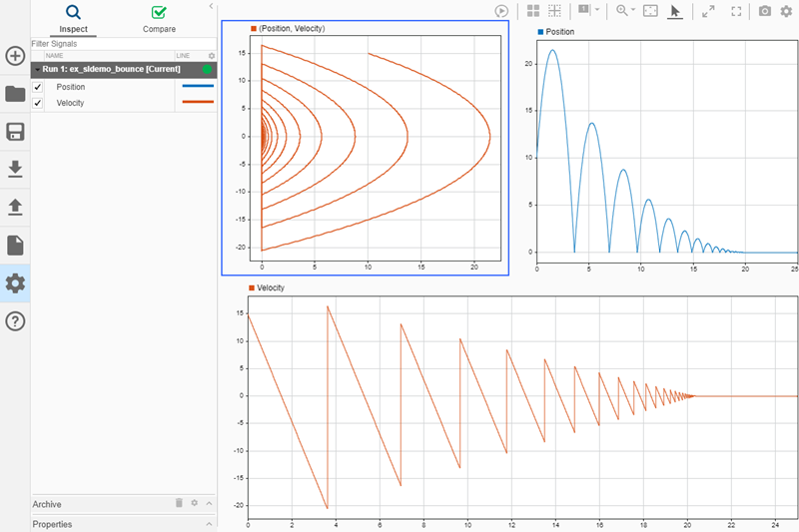The height and width of the screenshot is (532, 799).
Task: Uncheck the Velocity signal checkbox
Action: 38,103
